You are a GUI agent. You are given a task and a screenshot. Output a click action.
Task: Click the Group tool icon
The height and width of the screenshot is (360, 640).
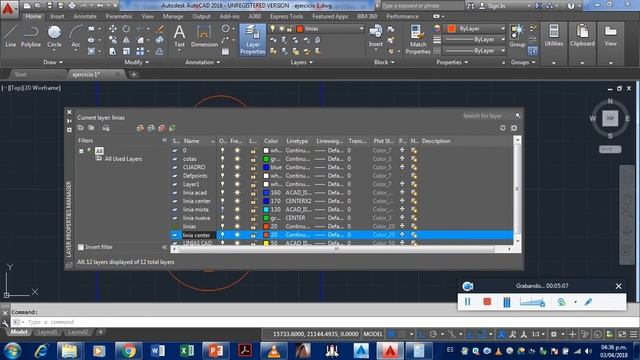(x=517, y=36)
